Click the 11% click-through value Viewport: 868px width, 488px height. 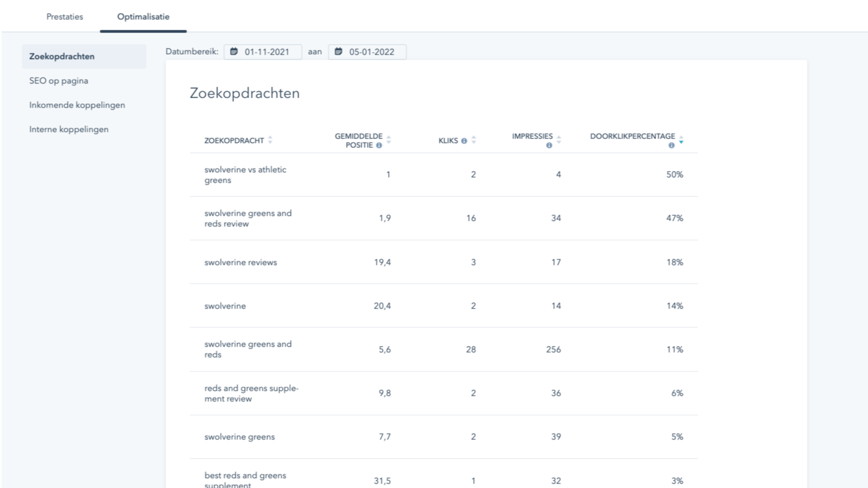coord(675,349)
